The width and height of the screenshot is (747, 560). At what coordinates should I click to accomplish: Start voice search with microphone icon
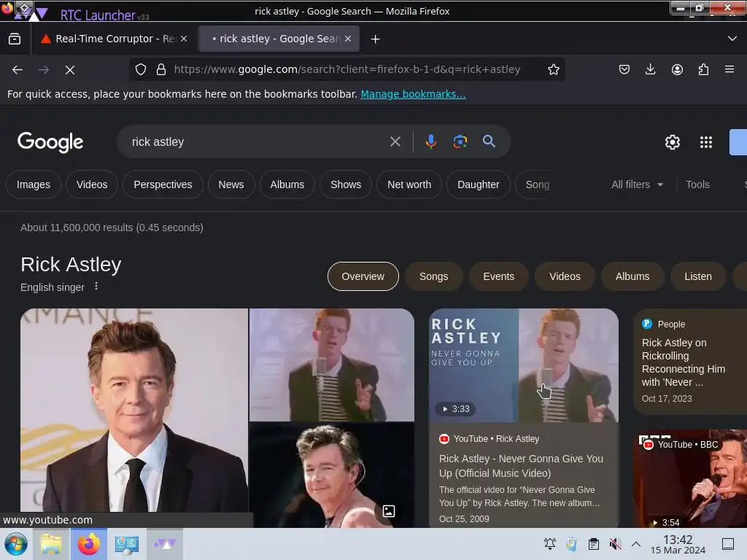point(430,141)
